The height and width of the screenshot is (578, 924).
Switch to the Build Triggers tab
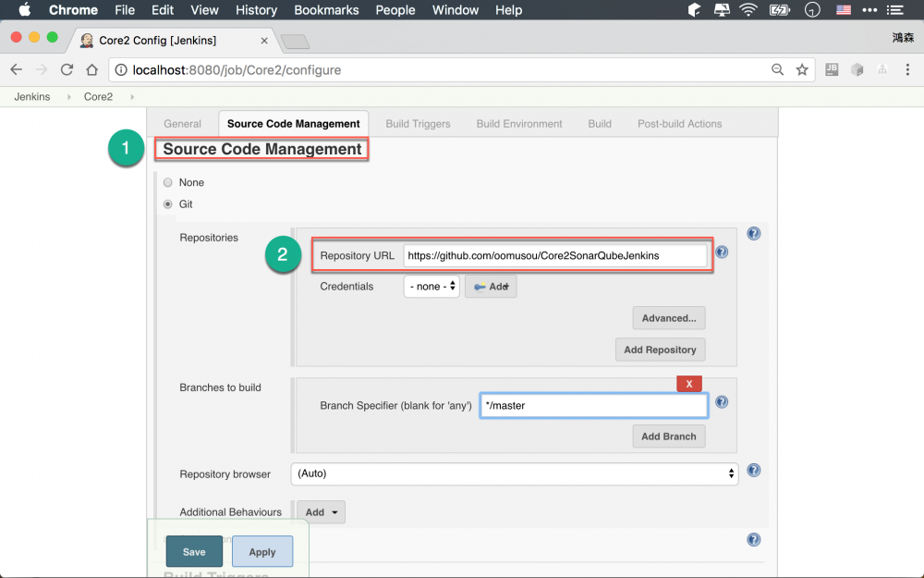point(417,123)
